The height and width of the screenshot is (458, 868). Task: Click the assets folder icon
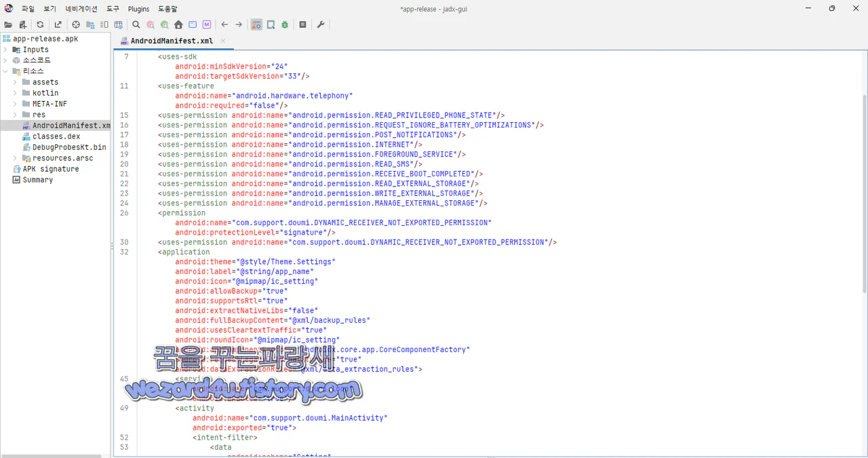click(26, 82)
